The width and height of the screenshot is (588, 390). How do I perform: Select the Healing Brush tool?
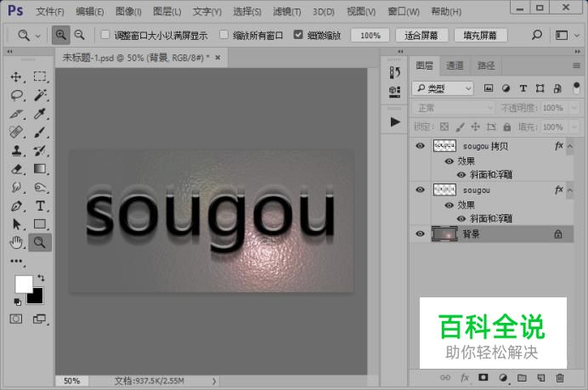(16, 132)
